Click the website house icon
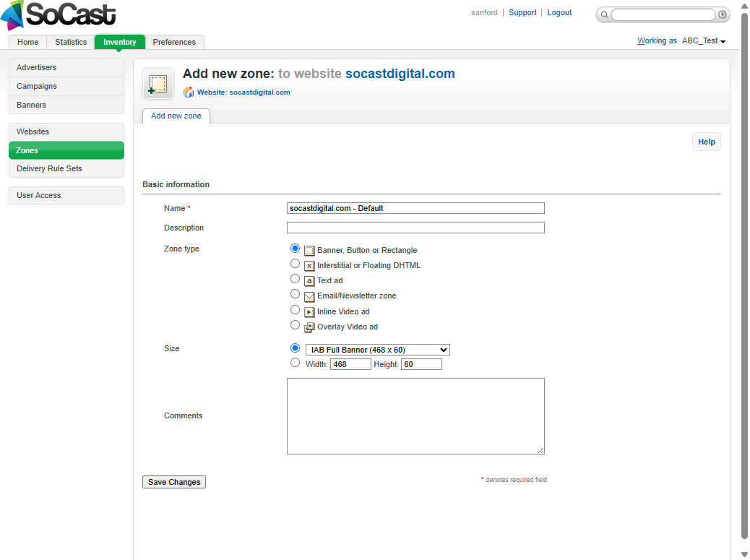This screenshot has height=560, width=750. pyautogui.click(x=189, y=92)
